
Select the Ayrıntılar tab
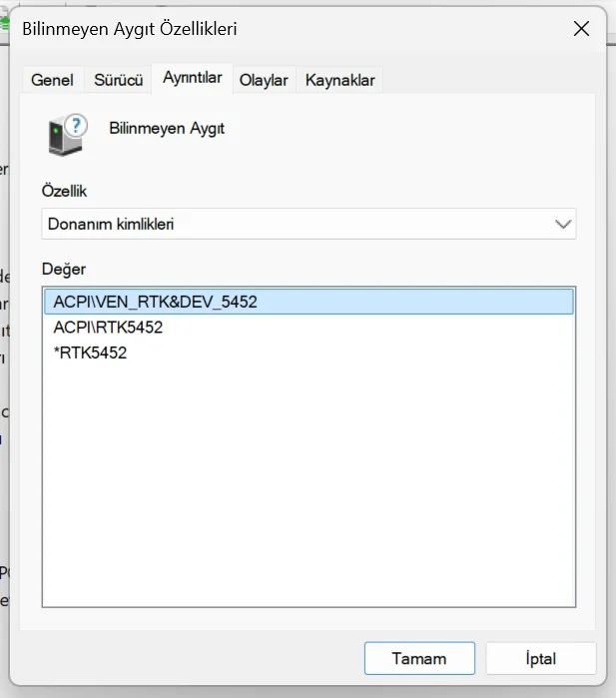point(193,78)
